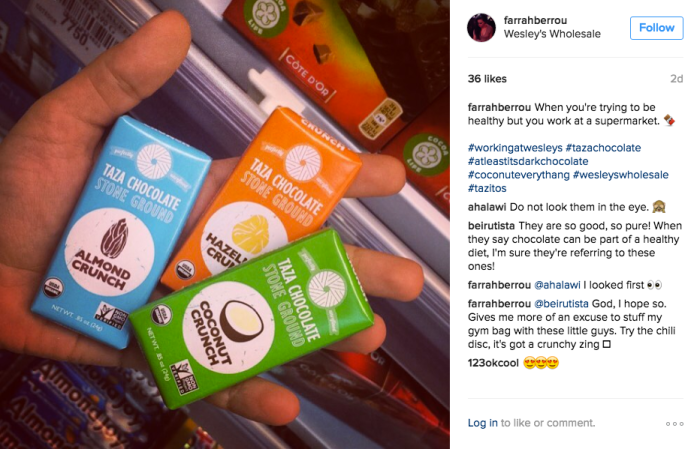Open farrahberrou's profile avatar picture
This screenshot has height=449, width=700.
(x=481, y=27)
